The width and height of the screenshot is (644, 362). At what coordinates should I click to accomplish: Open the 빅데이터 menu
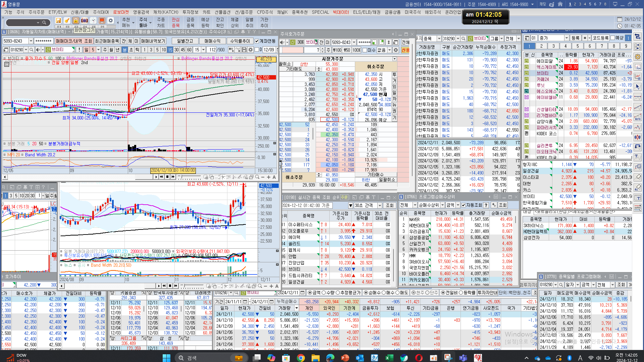[340, 12]
